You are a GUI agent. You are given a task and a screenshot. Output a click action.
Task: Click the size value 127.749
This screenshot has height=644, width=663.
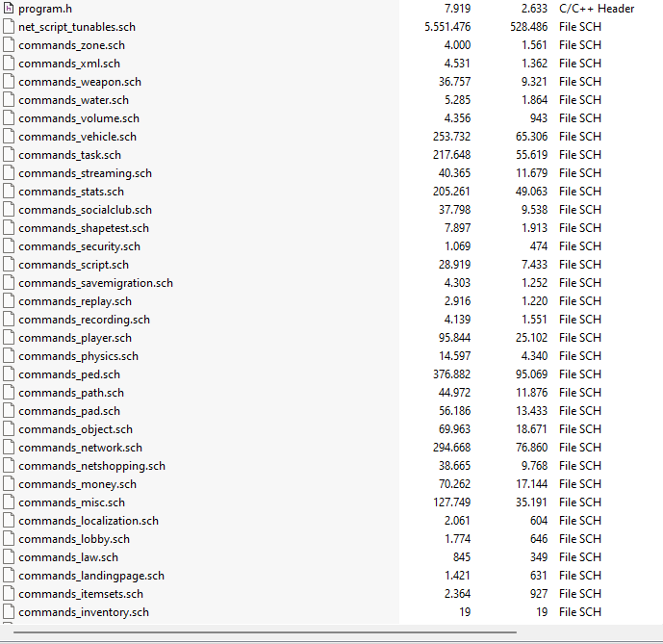click(x=451, y=502)
